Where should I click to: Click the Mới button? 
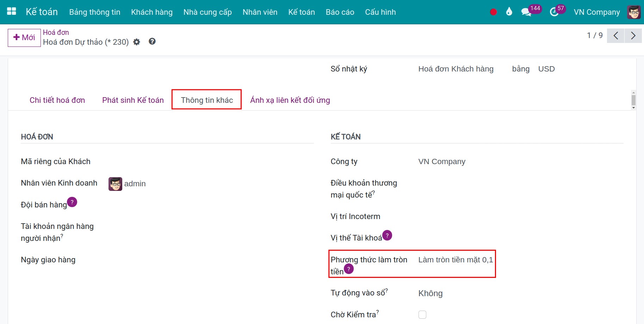point(24,38)
